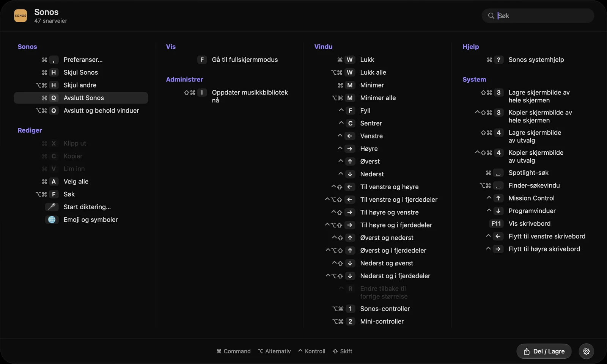This screenshot has width=607, height=364.
Task: Open settings via the gear icon
Action: pyautogui.click(x=586, y=351)
